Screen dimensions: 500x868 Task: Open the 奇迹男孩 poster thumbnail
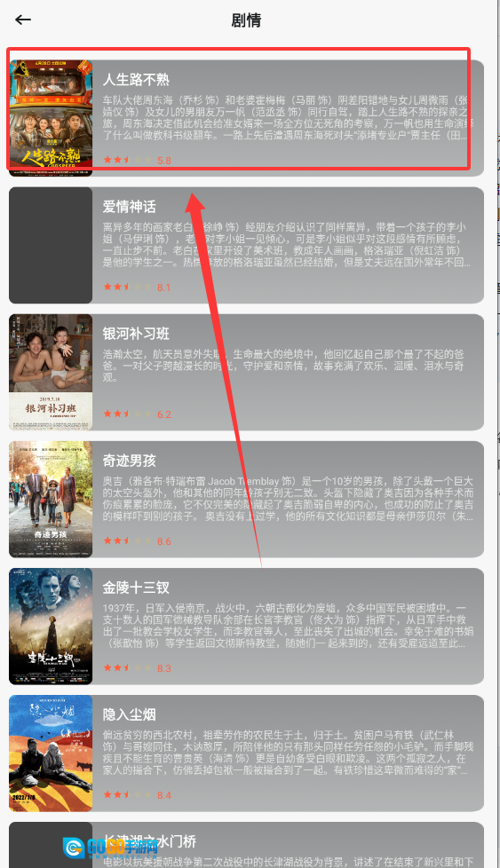[x=51, y=499]
